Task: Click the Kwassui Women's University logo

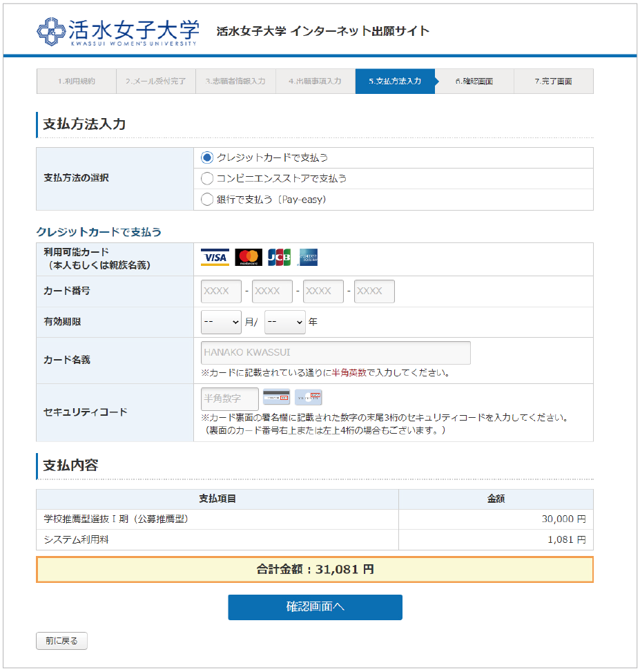Action: coord(117,31)
